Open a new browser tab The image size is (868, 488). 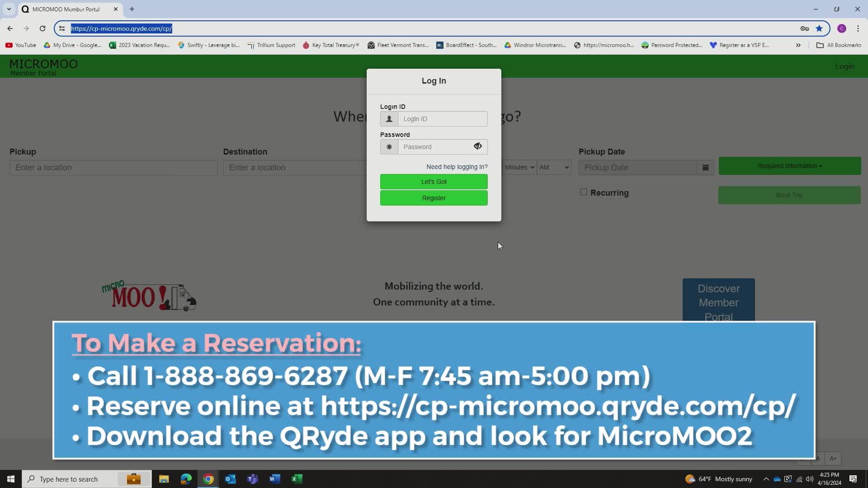(x=132, y=9)
